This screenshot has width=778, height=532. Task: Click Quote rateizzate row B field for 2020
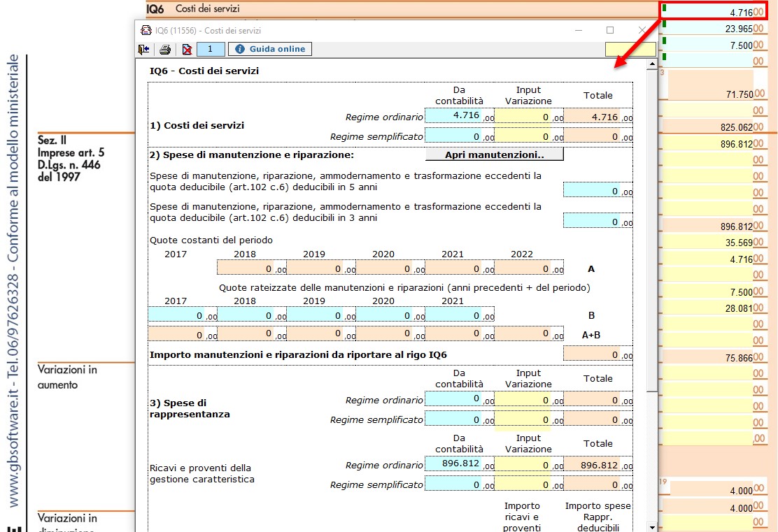(390, 315)
